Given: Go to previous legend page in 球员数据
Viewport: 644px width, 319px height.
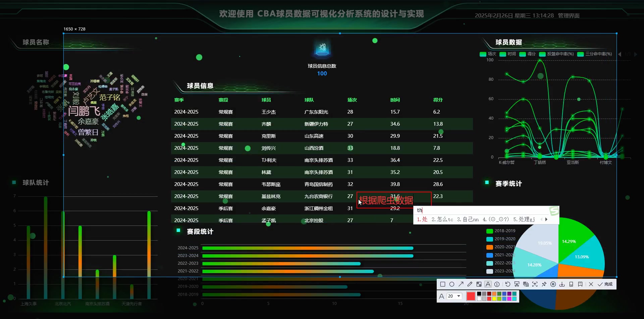Looking at the screenshot, I should tap(620, 54).
